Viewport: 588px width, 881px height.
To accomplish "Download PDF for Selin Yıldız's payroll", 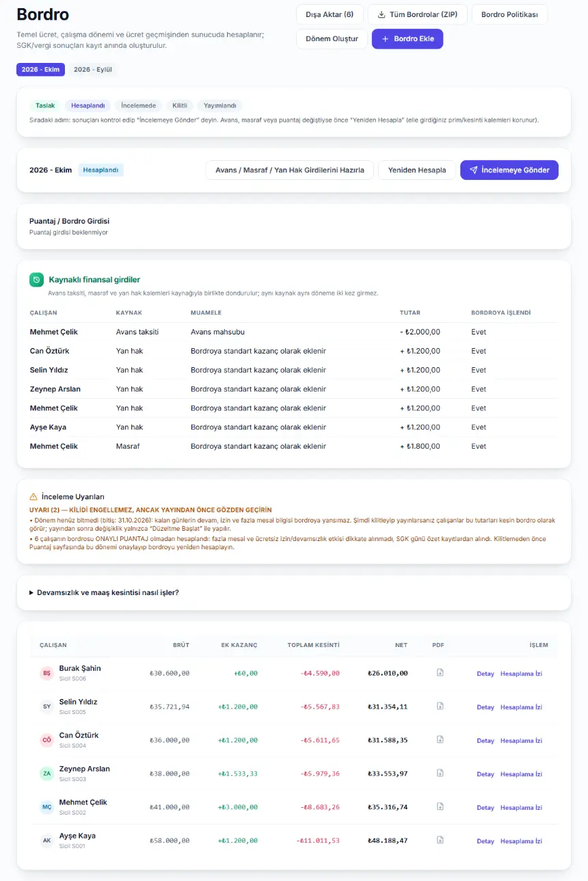I will (440, 706).
